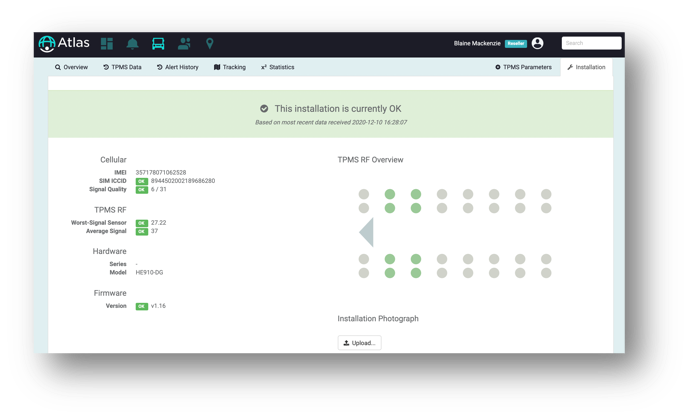Open the TPMS Parameters tab
The height and width of the screenshot is (418, 691).
point(523,67)
